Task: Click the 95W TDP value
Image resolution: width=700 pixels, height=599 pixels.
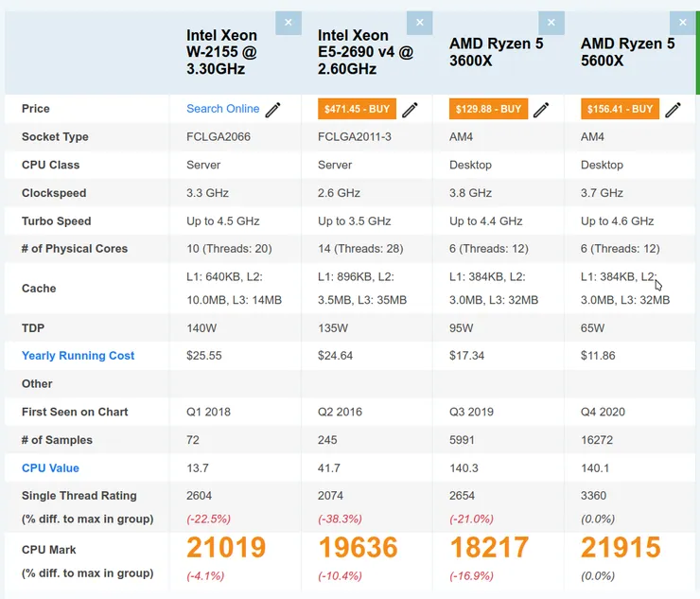Action: [x=462, y=327]
